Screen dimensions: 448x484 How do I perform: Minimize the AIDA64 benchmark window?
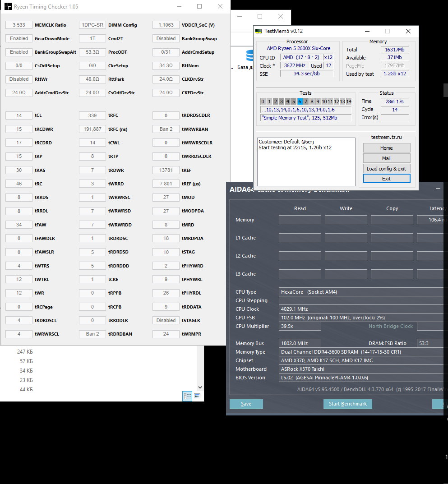[x=438, y=188]
